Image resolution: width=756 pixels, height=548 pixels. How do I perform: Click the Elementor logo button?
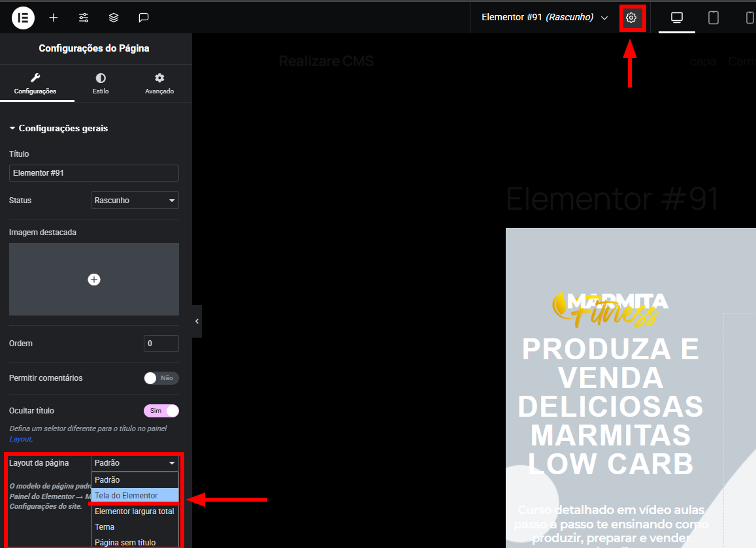click(x=23, y=18)
